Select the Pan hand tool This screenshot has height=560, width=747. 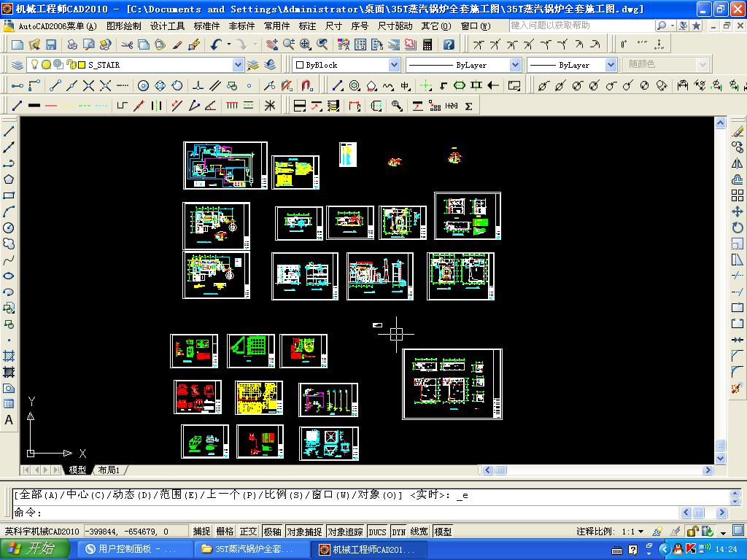(x=272, y=44)
